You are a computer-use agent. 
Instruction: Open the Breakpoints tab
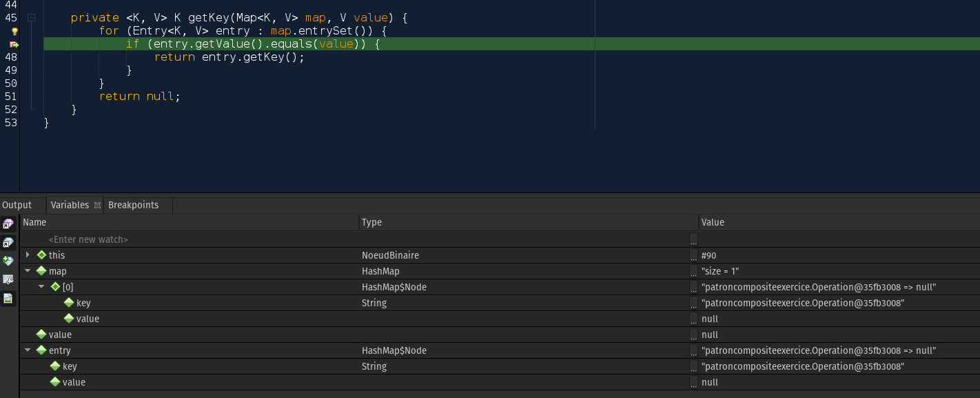134,206
